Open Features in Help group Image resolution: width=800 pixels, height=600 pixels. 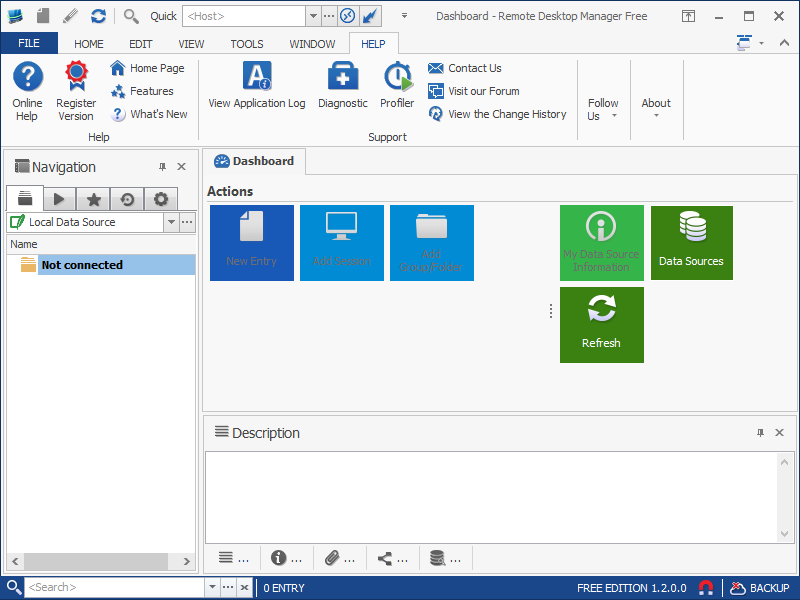coord(142,91)
